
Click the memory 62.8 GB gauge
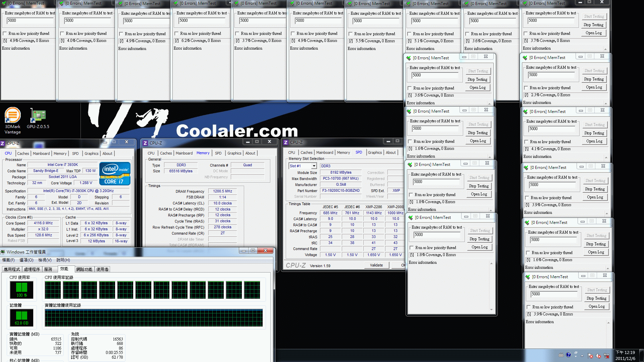[21, 317]
